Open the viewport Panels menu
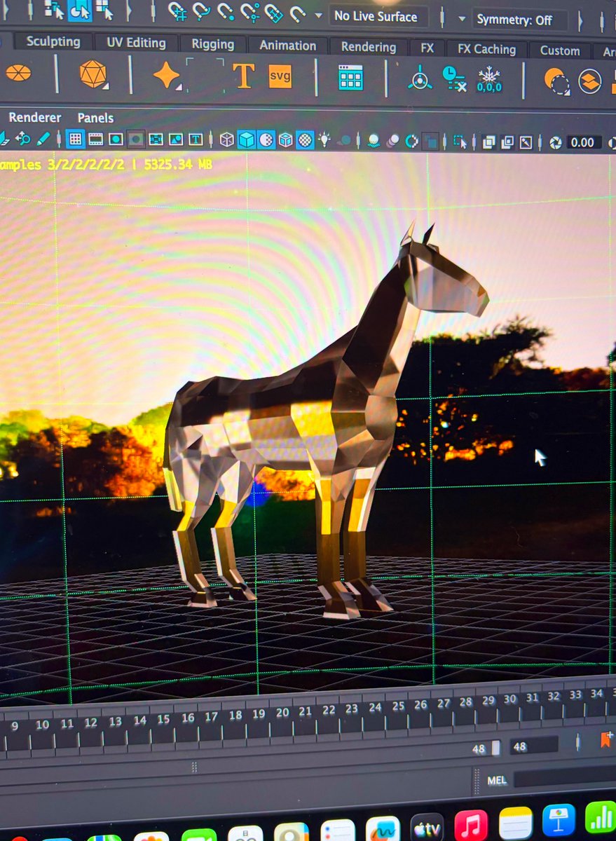The height and width of the screenshot is (841, 616). click(95, 118)
